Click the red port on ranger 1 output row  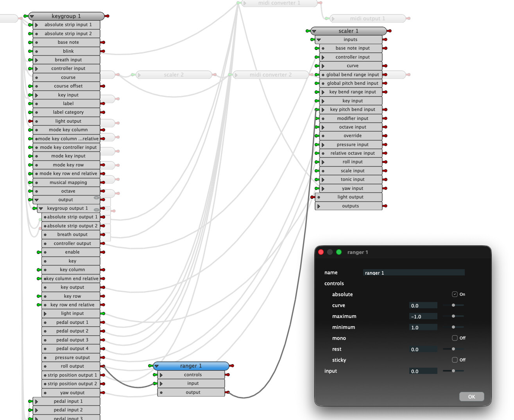tap(228, 392)
